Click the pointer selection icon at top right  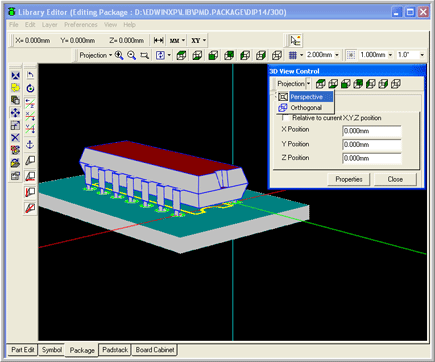point(295,41)
